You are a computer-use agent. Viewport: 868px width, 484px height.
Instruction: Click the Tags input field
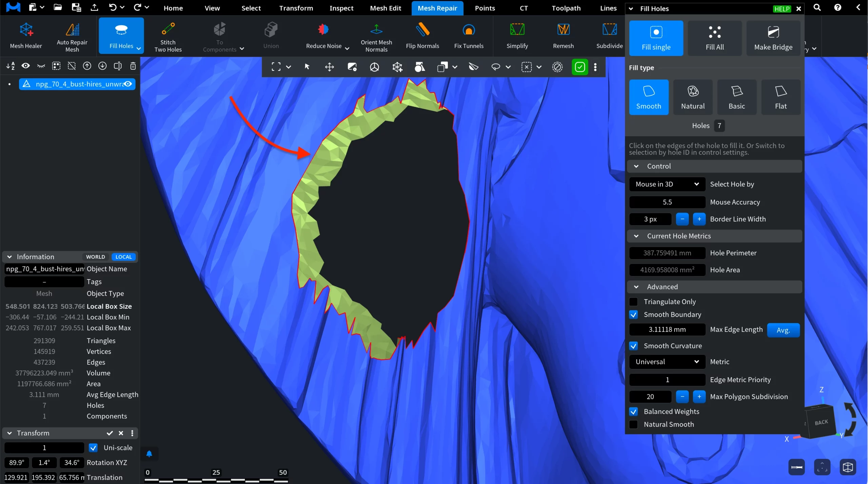(x=44, y=281)
